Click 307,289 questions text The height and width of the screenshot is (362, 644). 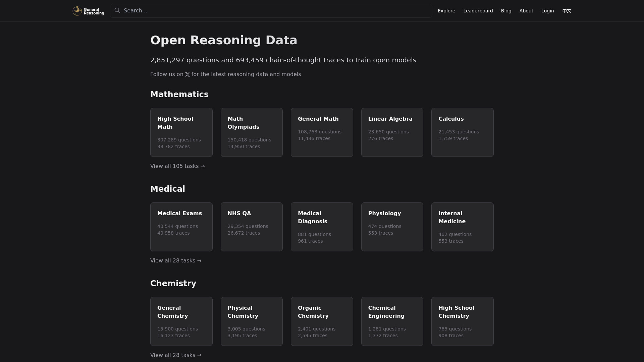179,140
